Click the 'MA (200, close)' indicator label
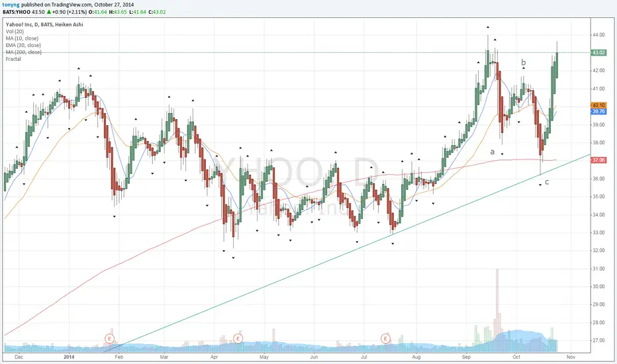Viewport: 617px width, 364px height. tap(24, 52)
